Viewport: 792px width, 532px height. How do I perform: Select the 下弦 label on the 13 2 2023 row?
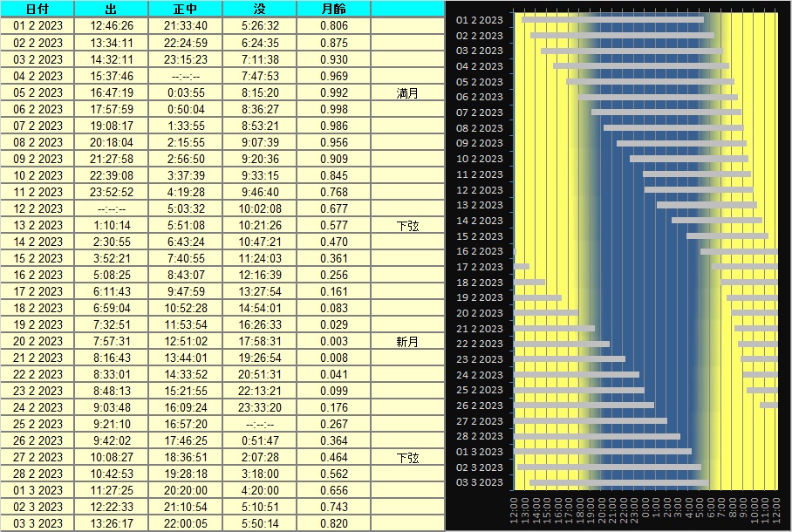pyautogui.click(x=407, y=225)
